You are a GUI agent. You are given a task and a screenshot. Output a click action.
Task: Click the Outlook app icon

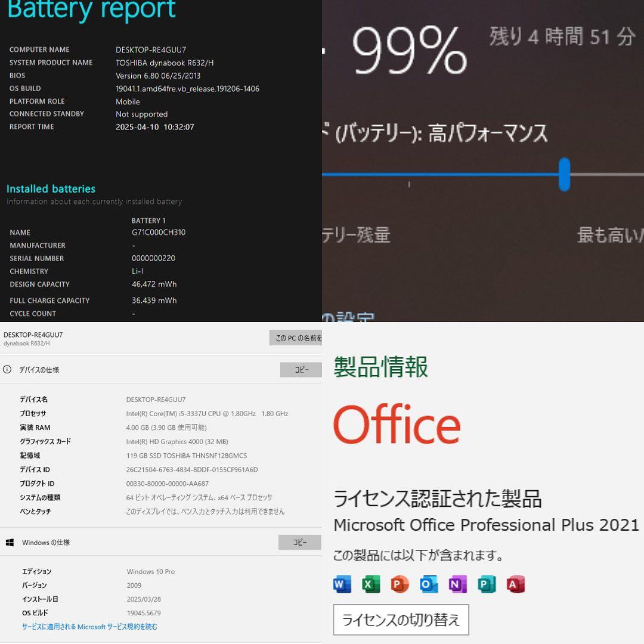[428, 584]
